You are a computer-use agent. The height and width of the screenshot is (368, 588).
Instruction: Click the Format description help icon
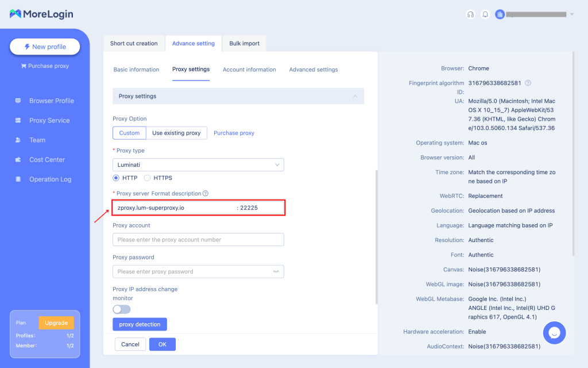tap(206, 193)
